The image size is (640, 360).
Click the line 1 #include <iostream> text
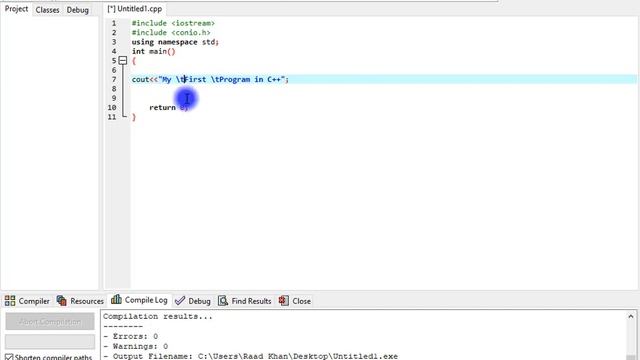pyautogui.click(x=173, y=23)
